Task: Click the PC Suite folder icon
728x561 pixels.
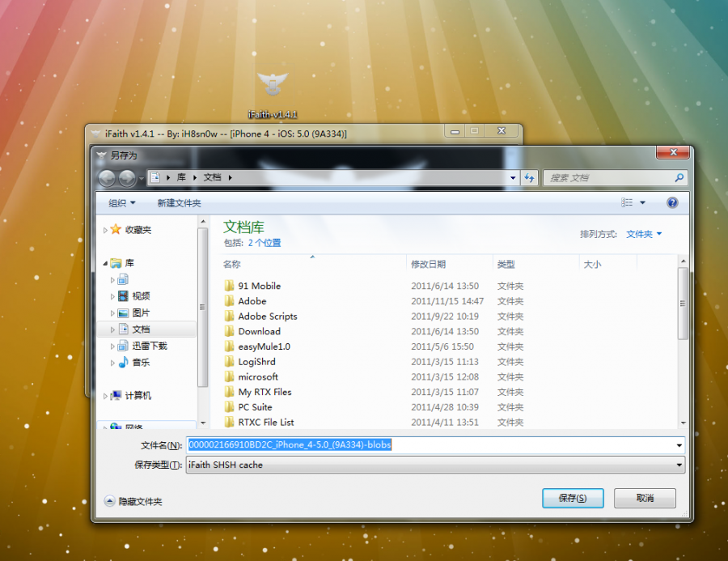Action: point(229,406)
